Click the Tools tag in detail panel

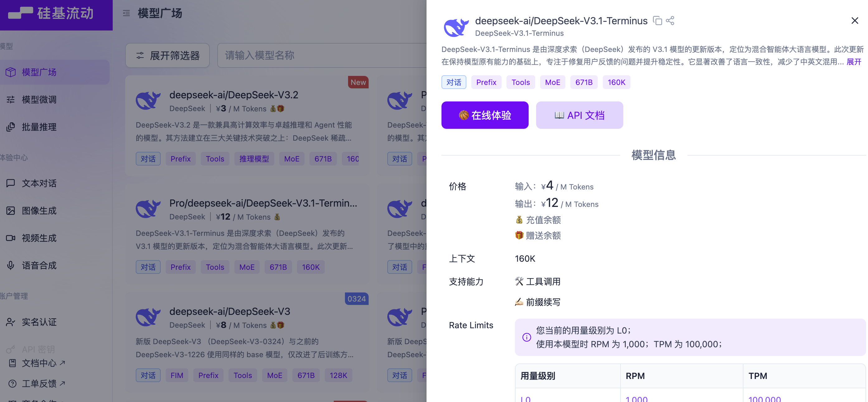[520, 82]
